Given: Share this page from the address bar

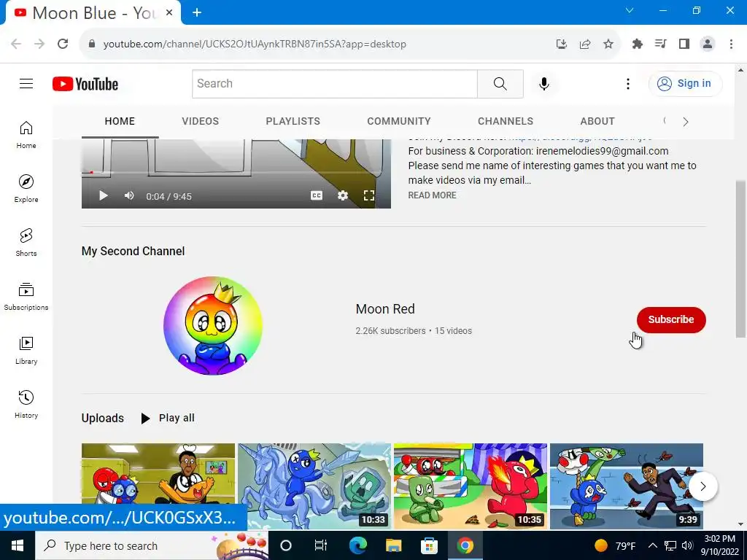Looking at the screenshot, I should [585, 44].
